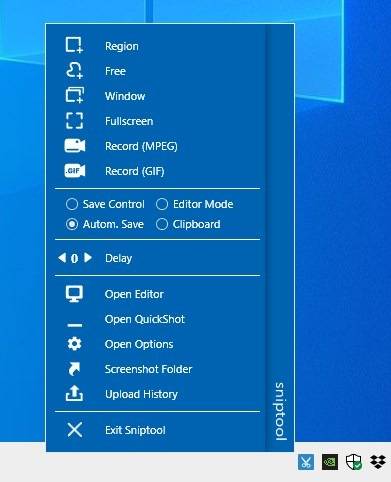
Task: Start Record (GIF) from the menu
Action: pos(135,171)
